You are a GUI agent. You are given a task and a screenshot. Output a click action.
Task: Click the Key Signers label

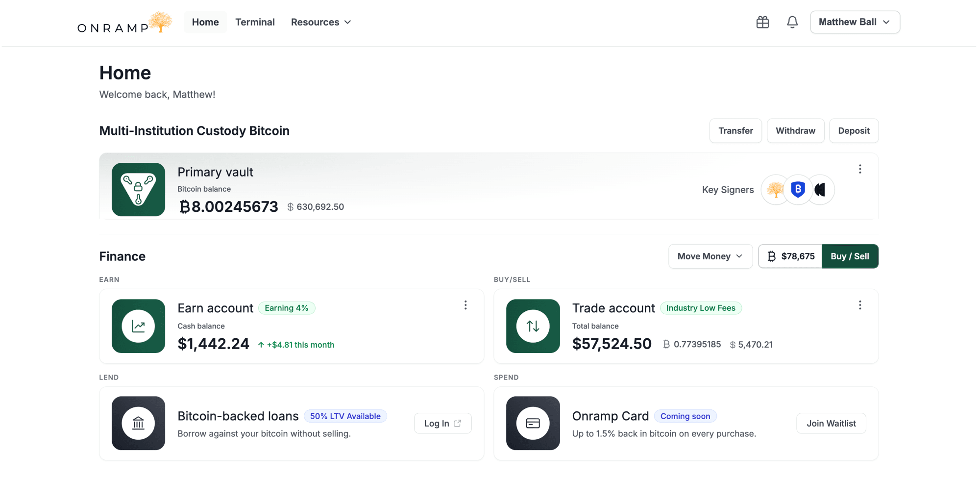[x=728, y=190]
